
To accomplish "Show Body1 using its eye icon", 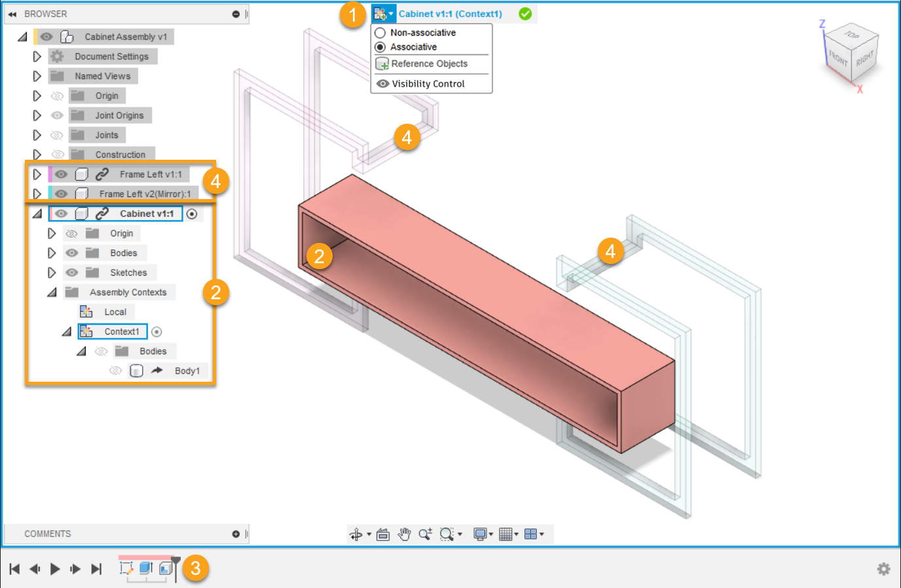I will click(x=116, y=371).
